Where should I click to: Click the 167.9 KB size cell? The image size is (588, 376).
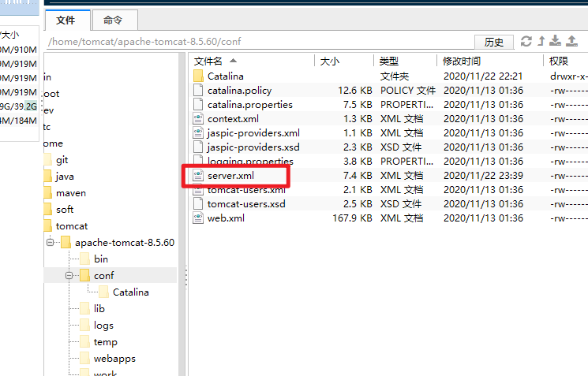(352, 218)
